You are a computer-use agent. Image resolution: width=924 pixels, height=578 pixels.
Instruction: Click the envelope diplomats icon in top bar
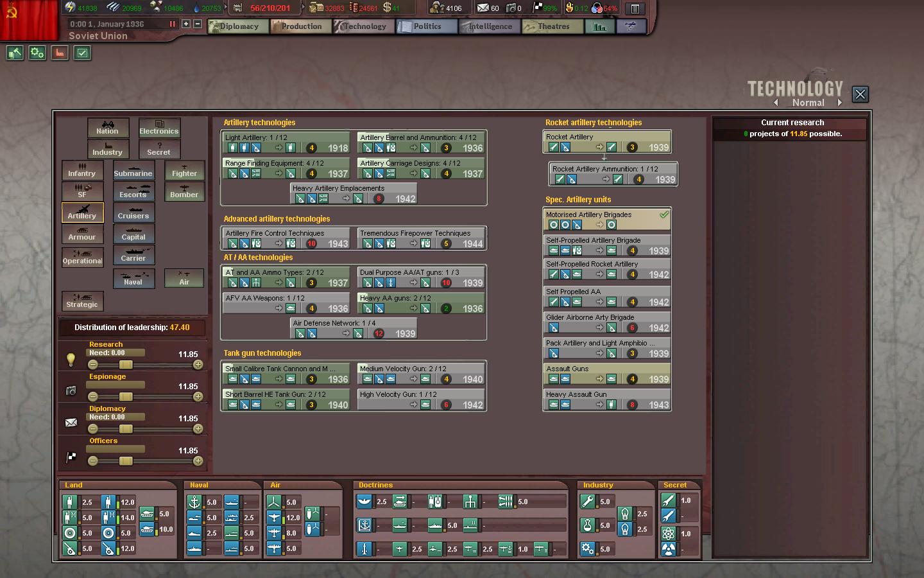point(483,8)
